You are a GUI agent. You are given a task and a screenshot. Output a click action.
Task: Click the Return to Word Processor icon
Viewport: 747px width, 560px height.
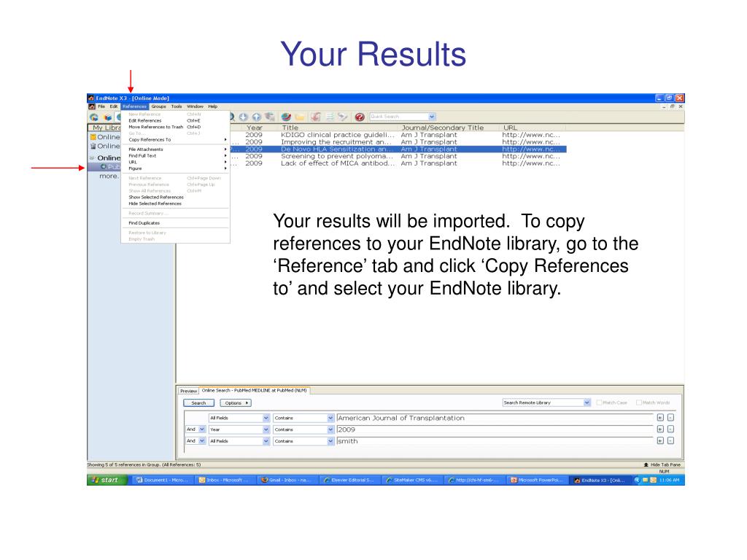[343, 117]
